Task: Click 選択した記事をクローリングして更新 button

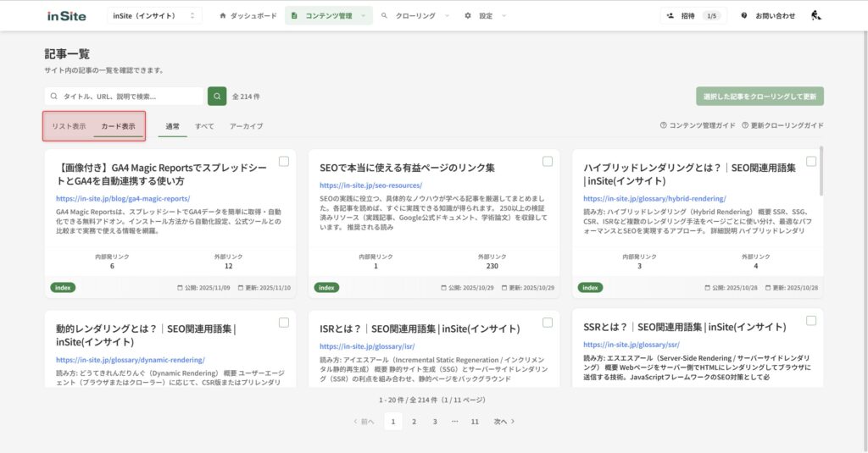Action: point(759,97)
